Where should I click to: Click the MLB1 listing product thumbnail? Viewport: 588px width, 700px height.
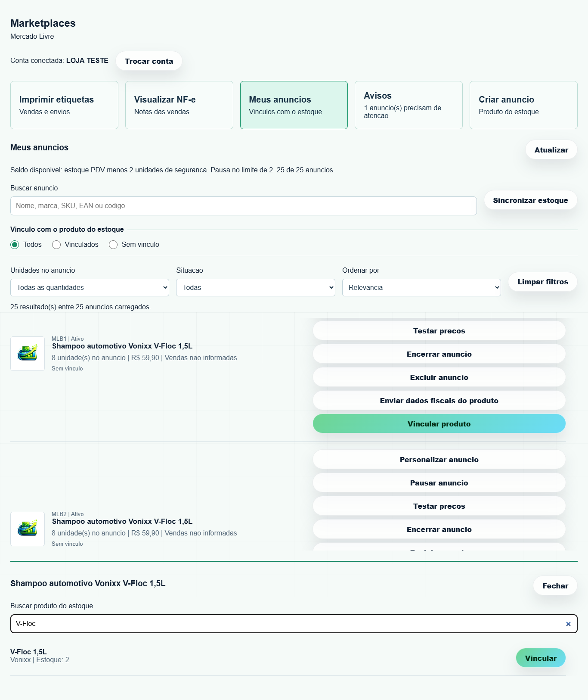click(28, 354)
